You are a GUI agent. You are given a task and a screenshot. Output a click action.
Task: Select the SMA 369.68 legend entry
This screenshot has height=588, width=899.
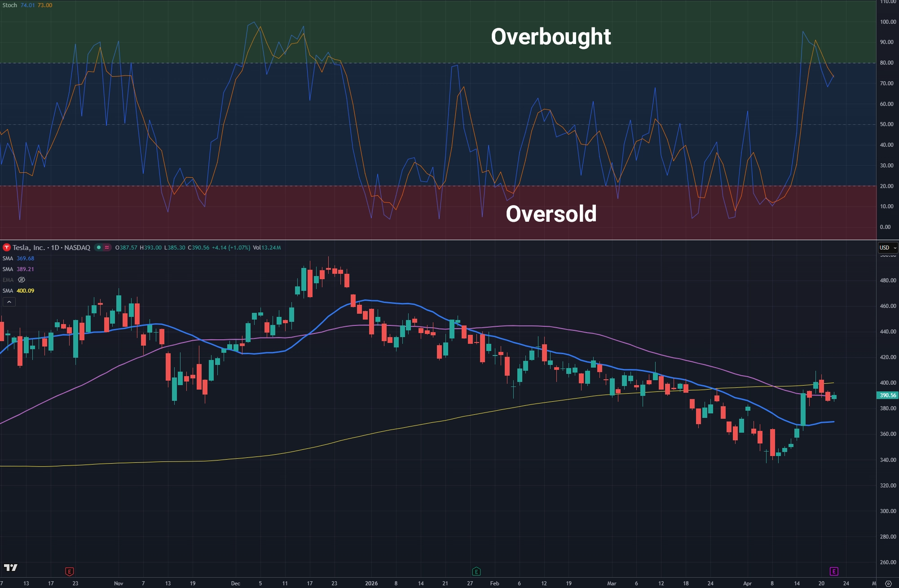(x=18, y=259)
